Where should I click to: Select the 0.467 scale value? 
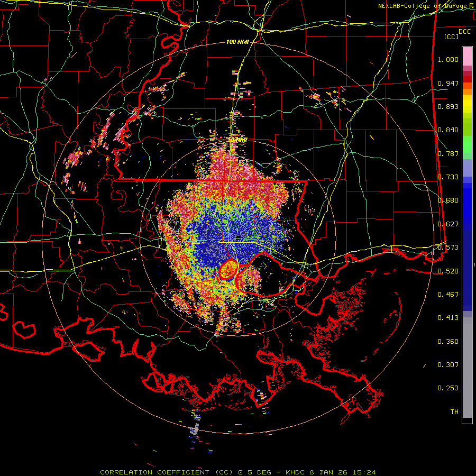pos(448,294)
